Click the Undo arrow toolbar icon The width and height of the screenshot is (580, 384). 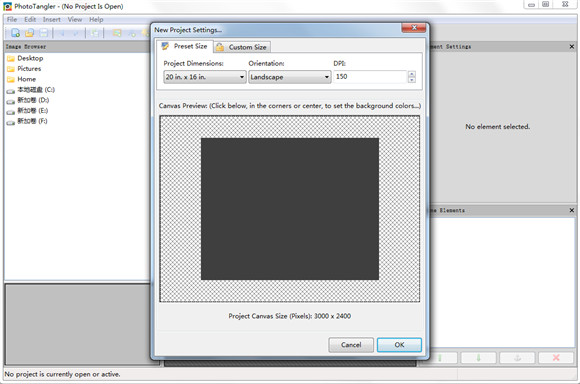[61, 33]
